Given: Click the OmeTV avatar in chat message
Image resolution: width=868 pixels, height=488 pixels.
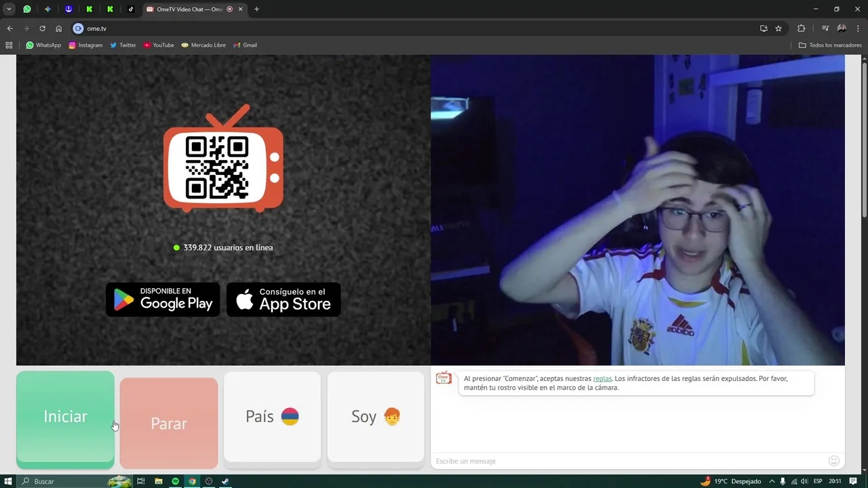Looking at the screenshot, I should (x=443, y=378).
